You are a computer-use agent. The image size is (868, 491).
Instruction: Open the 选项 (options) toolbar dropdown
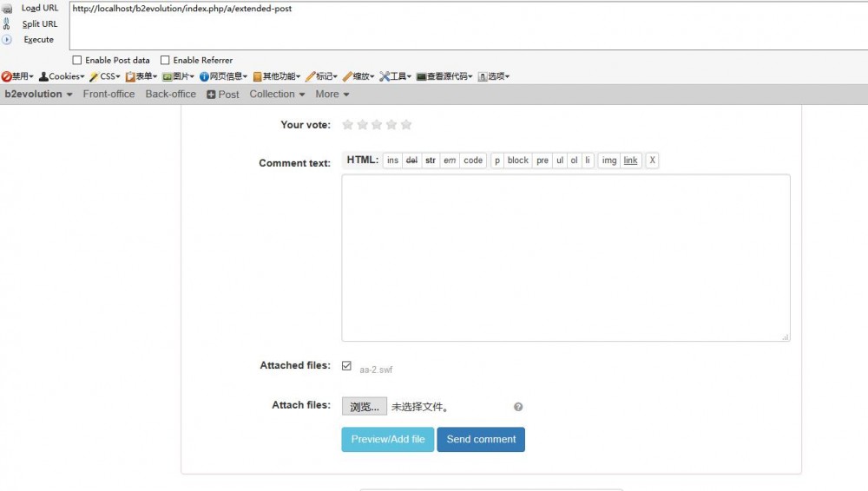tap(494, 76)
